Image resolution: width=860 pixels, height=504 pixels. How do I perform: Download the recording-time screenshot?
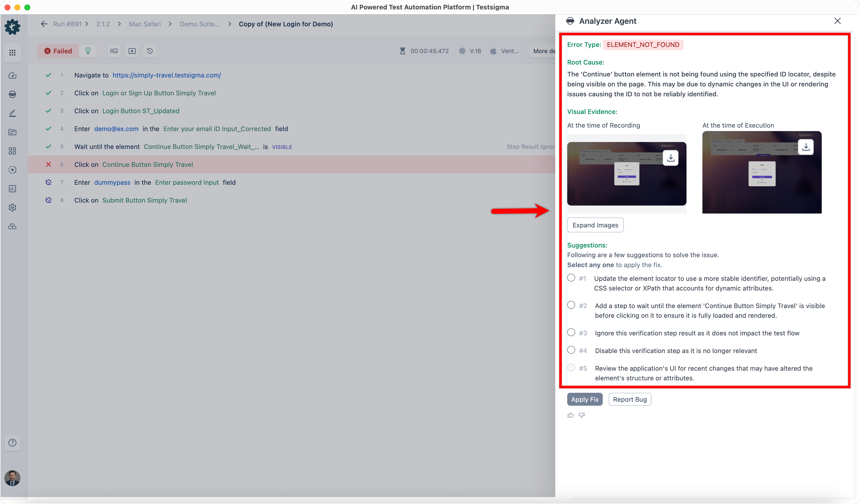click(x=670, y=158)
